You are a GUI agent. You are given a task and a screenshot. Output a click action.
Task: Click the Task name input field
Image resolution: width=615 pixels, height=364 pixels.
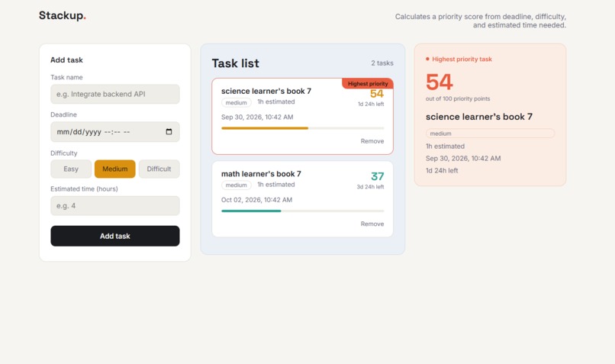(x=115, y=94)
